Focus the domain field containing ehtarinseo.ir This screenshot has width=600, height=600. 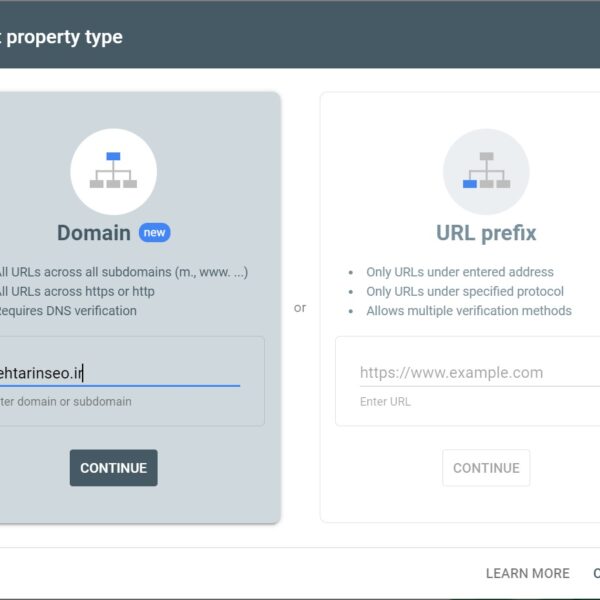(118, 373)
